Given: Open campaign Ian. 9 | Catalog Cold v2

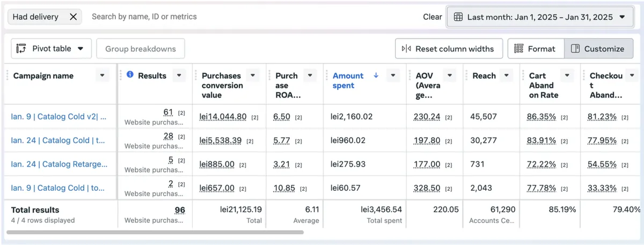Looking at the screenshot, I should point(58,116).
